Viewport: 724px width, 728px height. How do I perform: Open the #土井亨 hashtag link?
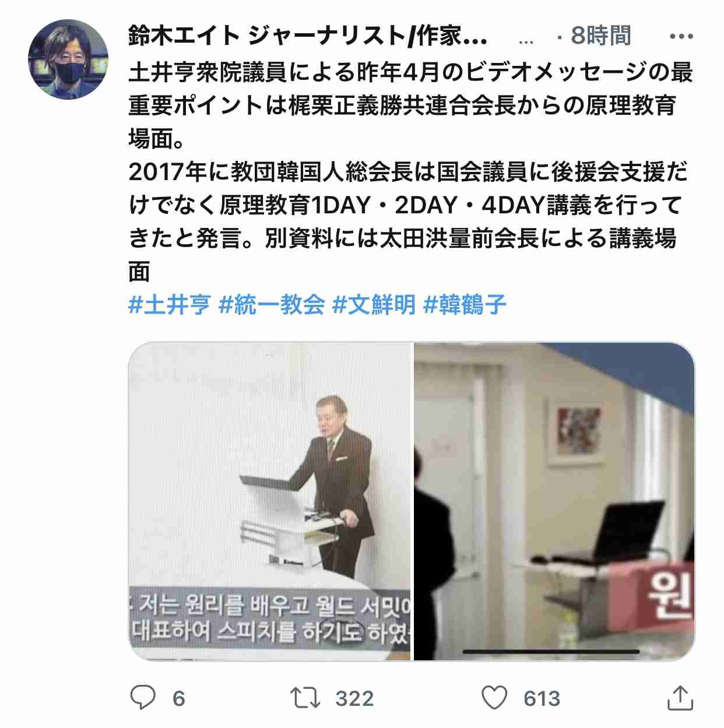point(169,305)
